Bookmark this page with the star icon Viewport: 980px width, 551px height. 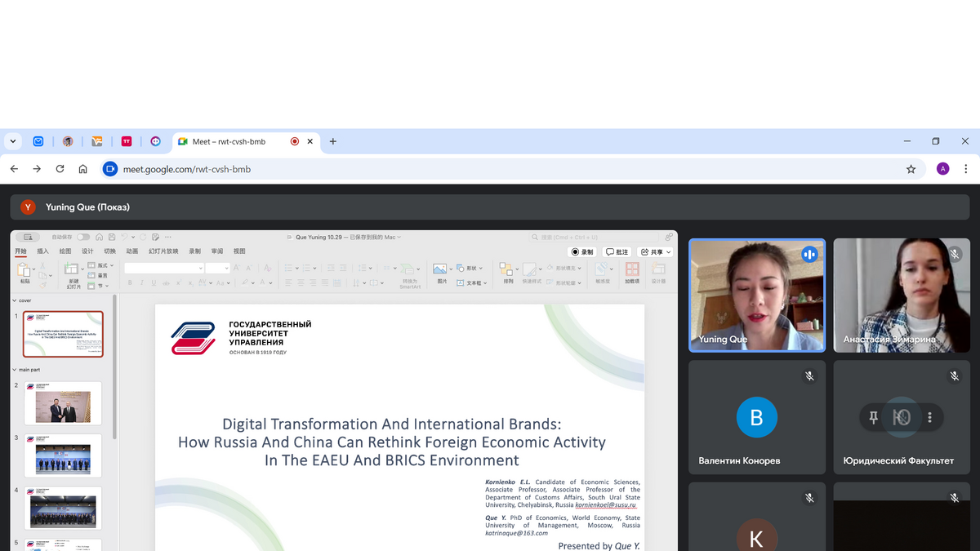[911, 169]
